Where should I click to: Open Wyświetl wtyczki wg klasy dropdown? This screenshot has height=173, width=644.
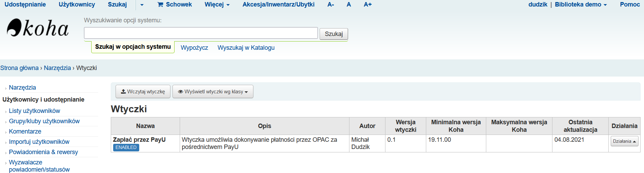tap(213, 92)
